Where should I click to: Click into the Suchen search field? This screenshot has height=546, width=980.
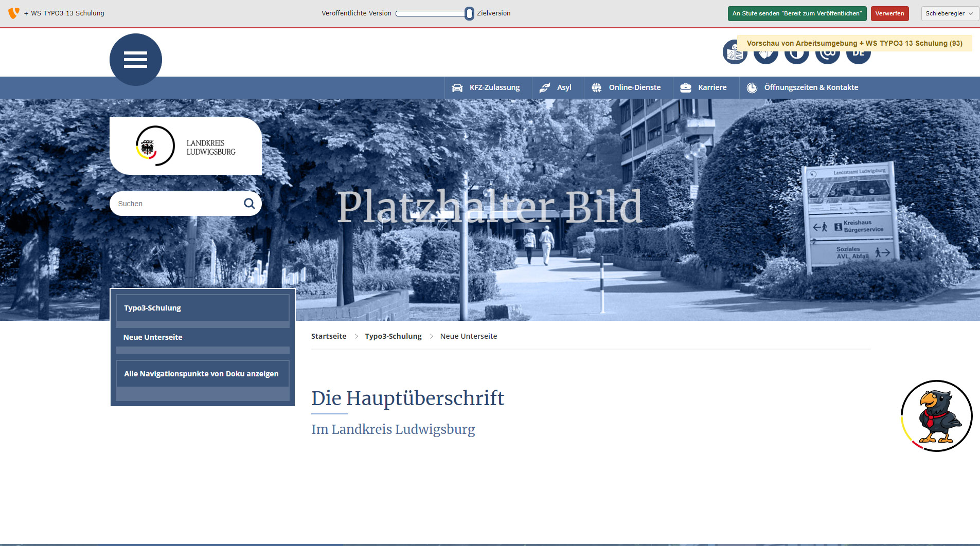point(175,204)
